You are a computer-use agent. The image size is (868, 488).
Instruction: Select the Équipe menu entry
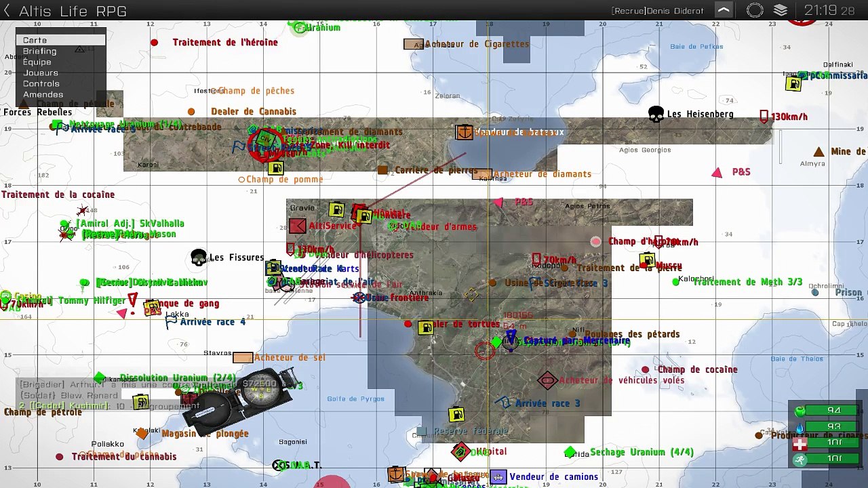click(x=60, y=62)
